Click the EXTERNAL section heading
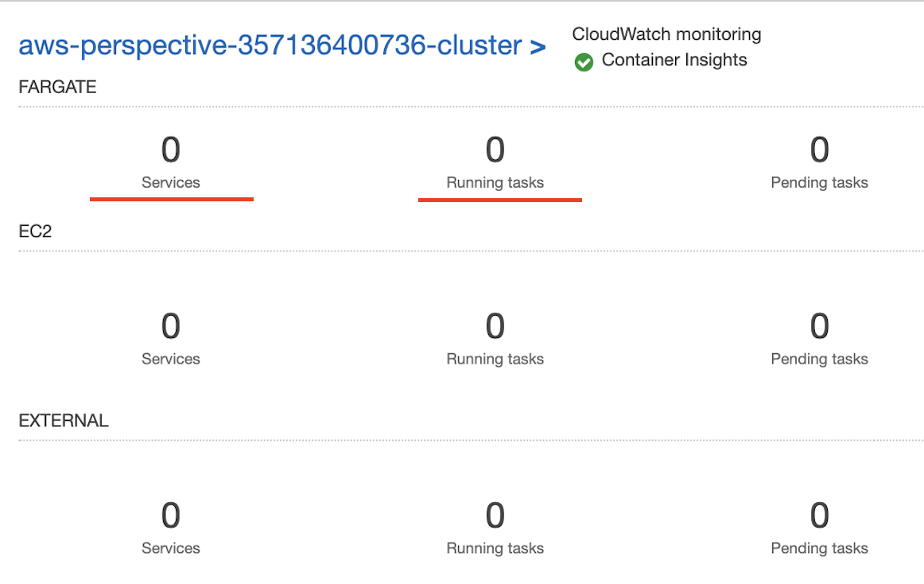 tap(64, 421)
